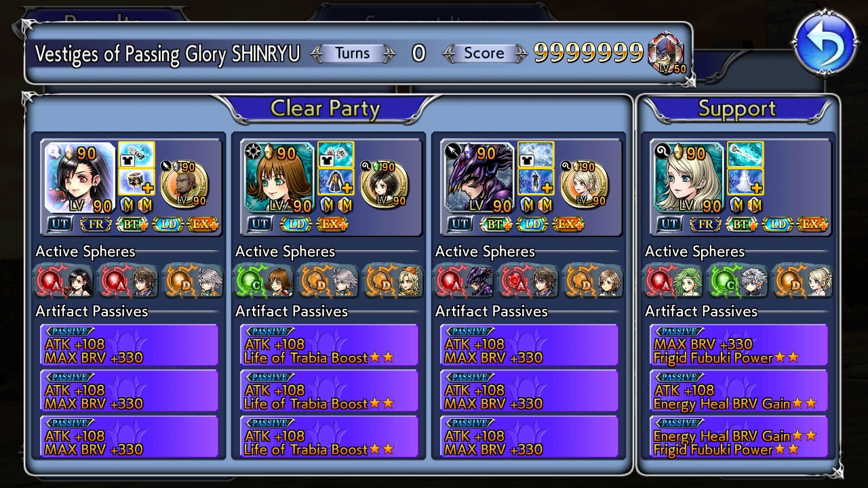The image size is (868, 488).
Task: Tap the Turns label in header
Action: pos(353,54)
